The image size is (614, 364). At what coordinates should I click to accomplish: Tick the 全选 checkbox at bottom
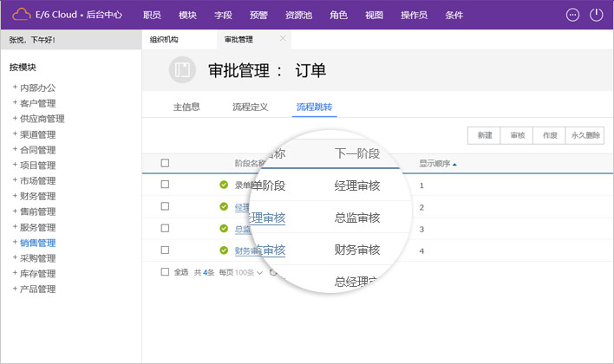(165, 272)
